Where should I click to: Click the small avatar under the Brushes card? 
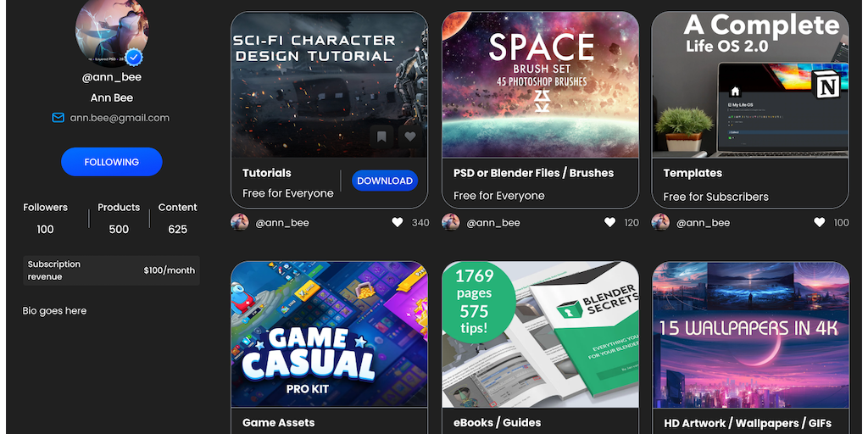tap(451, 223)
